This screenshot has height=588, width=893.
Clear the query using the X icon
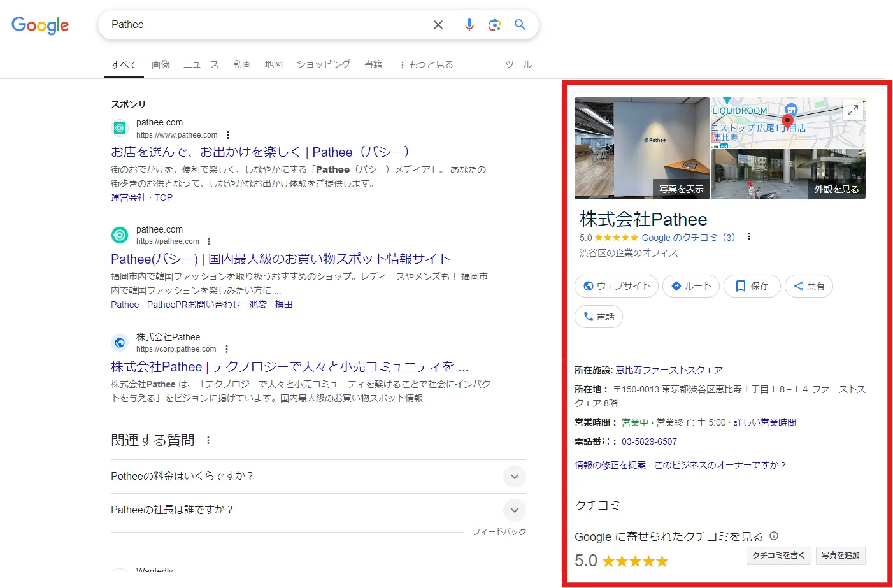438,24
